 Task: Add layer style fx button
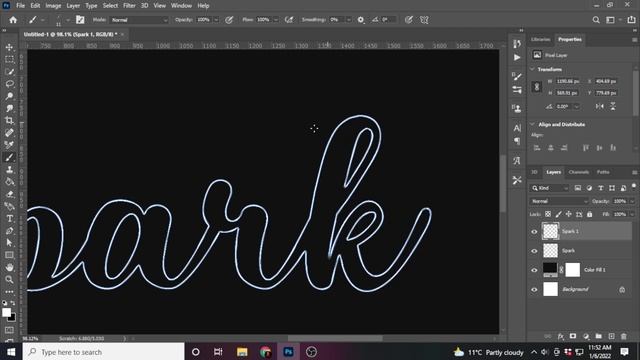pyautogui.click(x=560, y=336)
